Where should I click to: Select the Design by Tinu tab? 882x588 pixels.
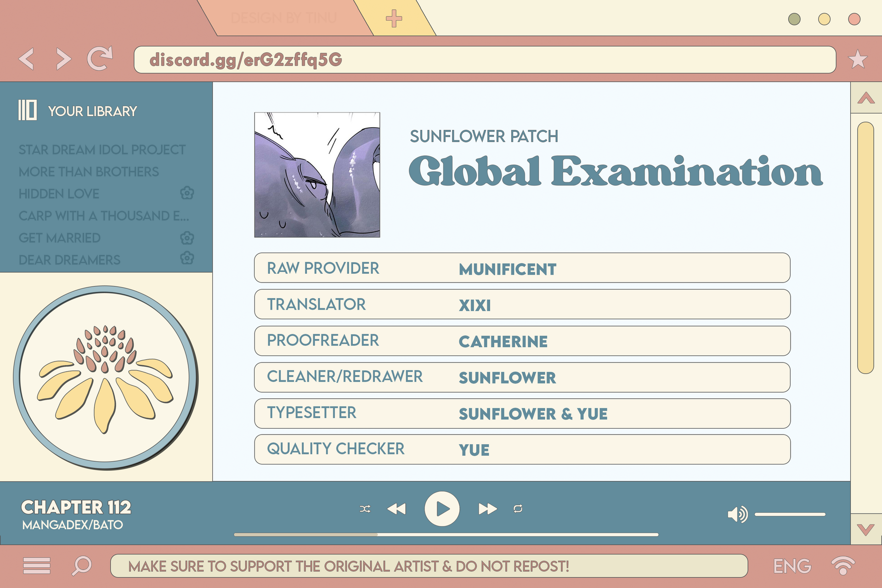[x=284, y=18]
